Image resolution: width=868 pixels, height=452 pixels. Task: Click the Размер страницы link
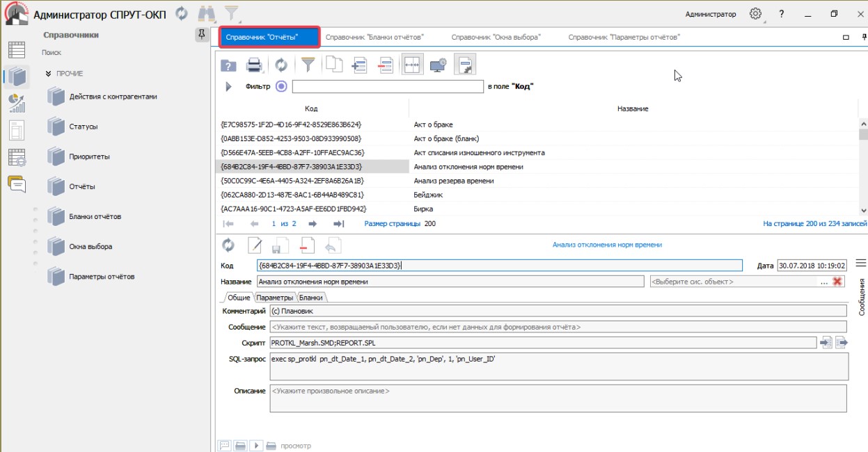click(392, 224)
